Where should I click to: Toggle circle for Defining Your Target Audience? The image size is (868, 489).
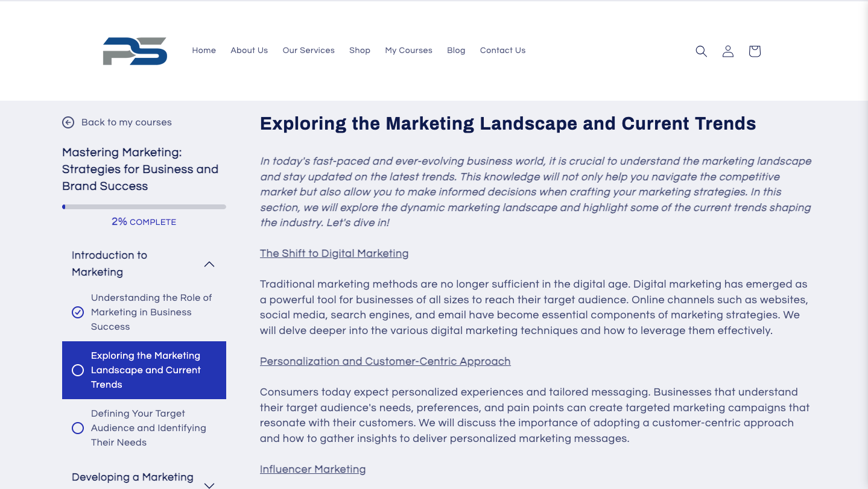click(78, 428)
